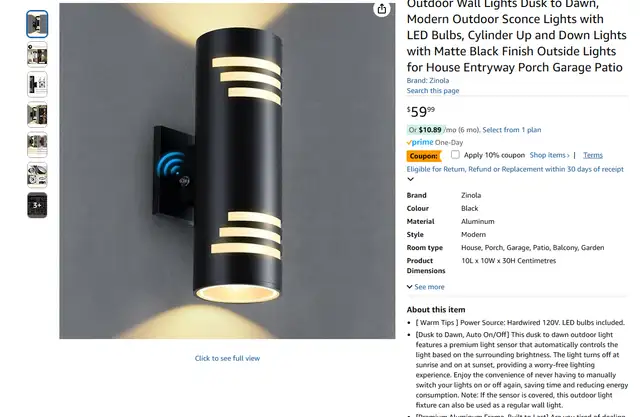Screen dimensions: 640x417
Task: Click the Prime One-Day logo
Action: click(435, 142)
